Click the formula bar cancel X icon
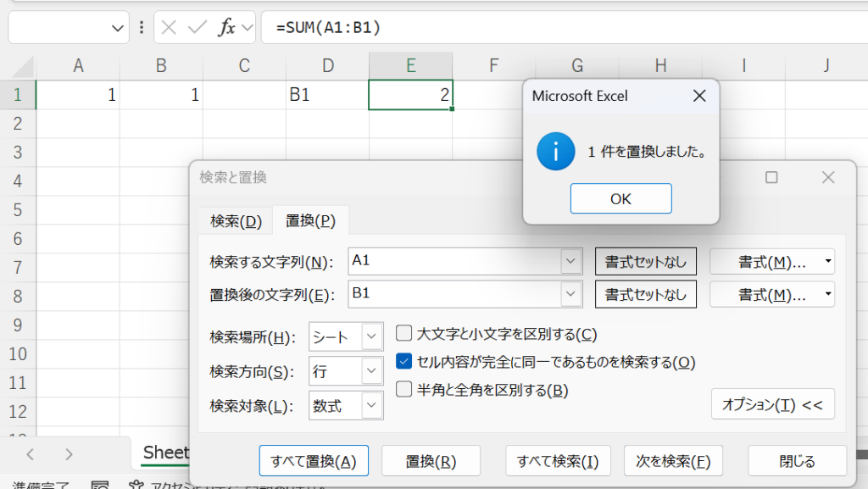The height and width of the screenshot is (489, 868). (169, 27)
